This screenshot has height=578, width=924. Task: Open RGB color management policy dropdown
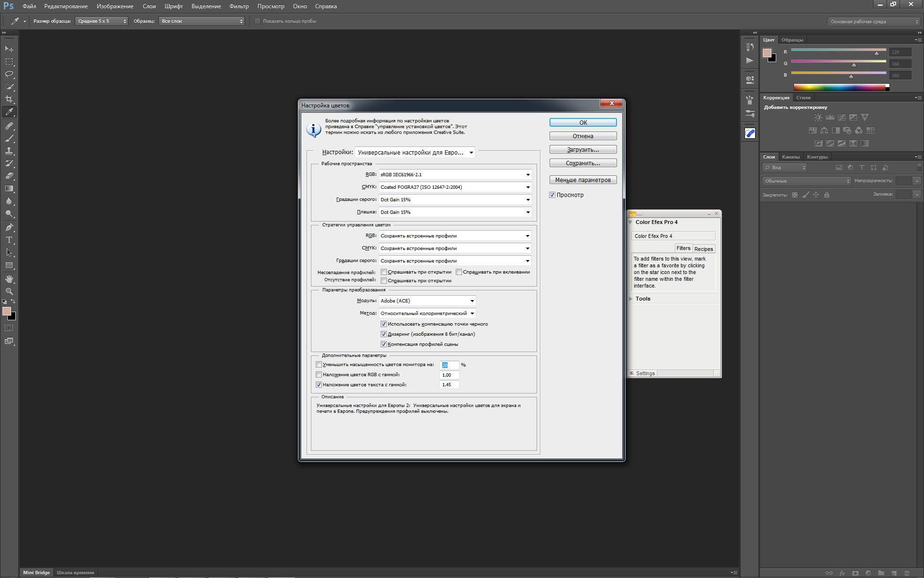[455, 236]
